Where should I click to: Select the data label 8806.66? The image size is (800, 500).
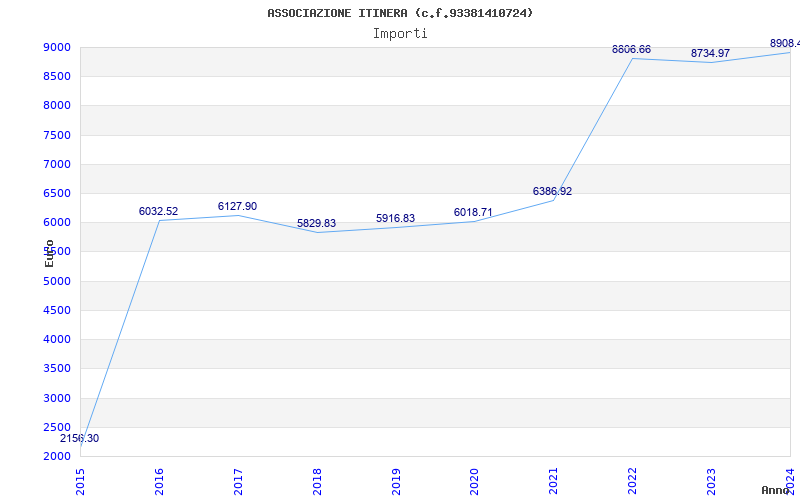click(632, 49)
